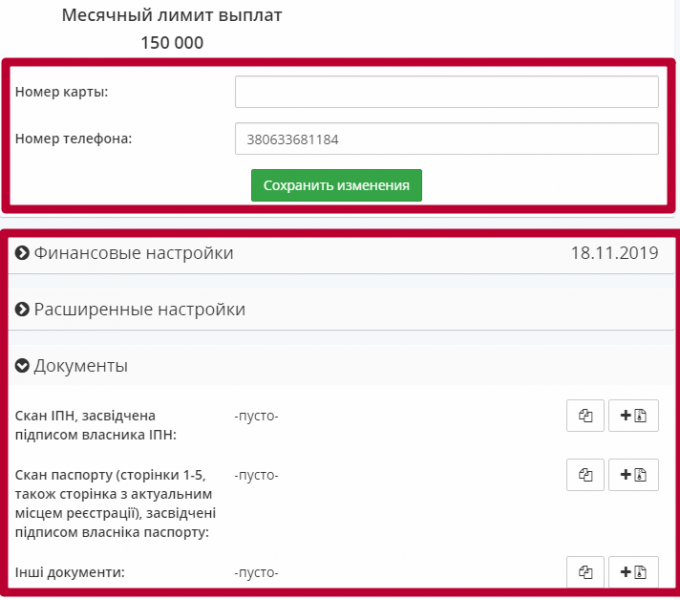Click the Сохранить изменения button

click(336, 185)
